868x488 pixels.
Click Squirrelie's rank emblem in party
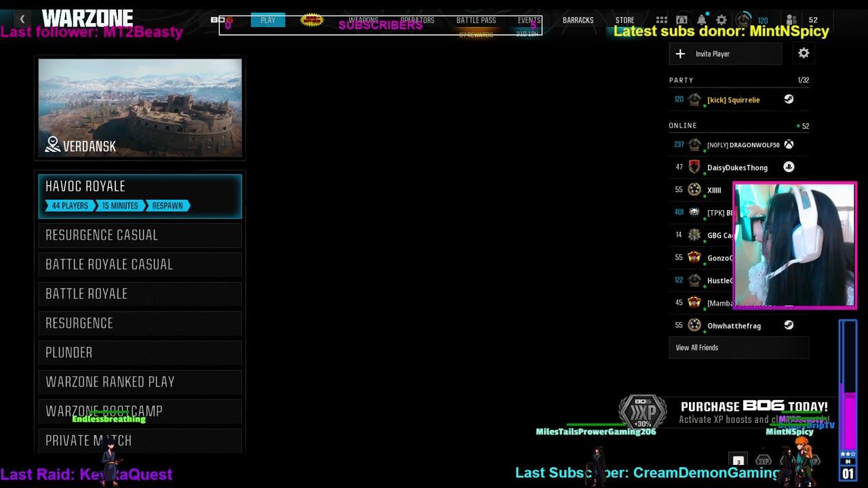pyautogui.click(x=694, y=100)
